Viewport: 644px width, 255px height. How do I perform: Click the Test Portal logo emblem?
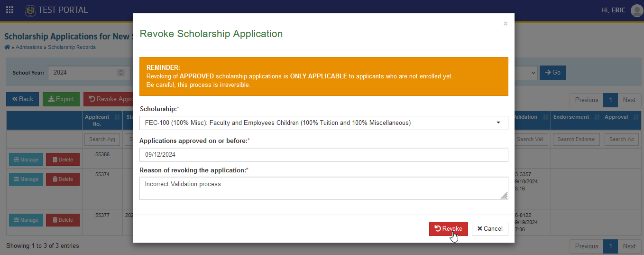point(30,10)
